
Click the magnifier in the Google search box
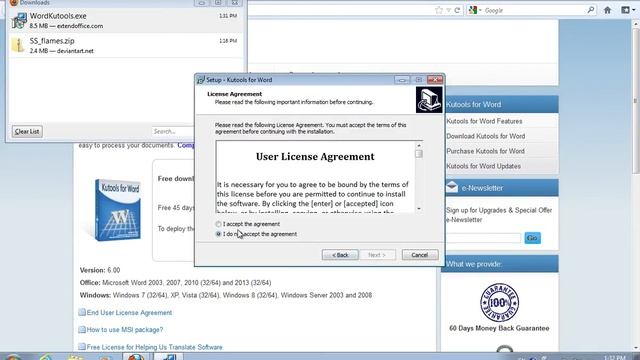(591, 10)
